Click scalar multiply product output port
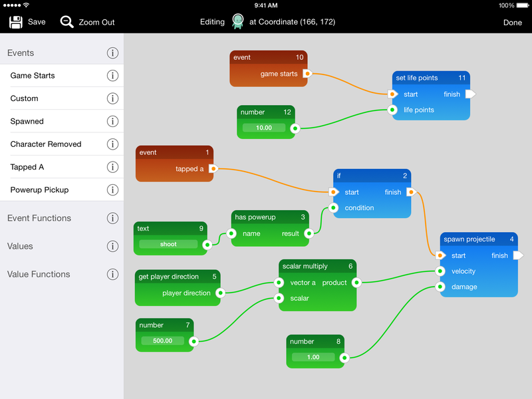 pos(356,282)
